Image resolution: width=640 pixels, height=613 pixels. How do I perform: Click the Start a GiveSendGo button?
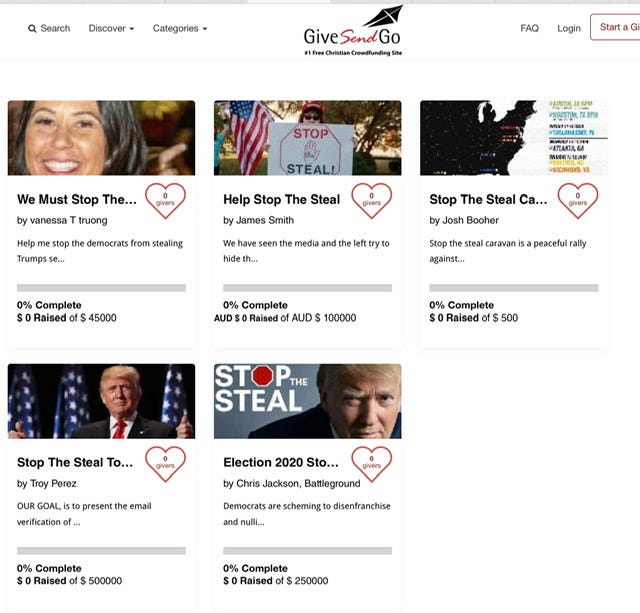coord(615,27)
